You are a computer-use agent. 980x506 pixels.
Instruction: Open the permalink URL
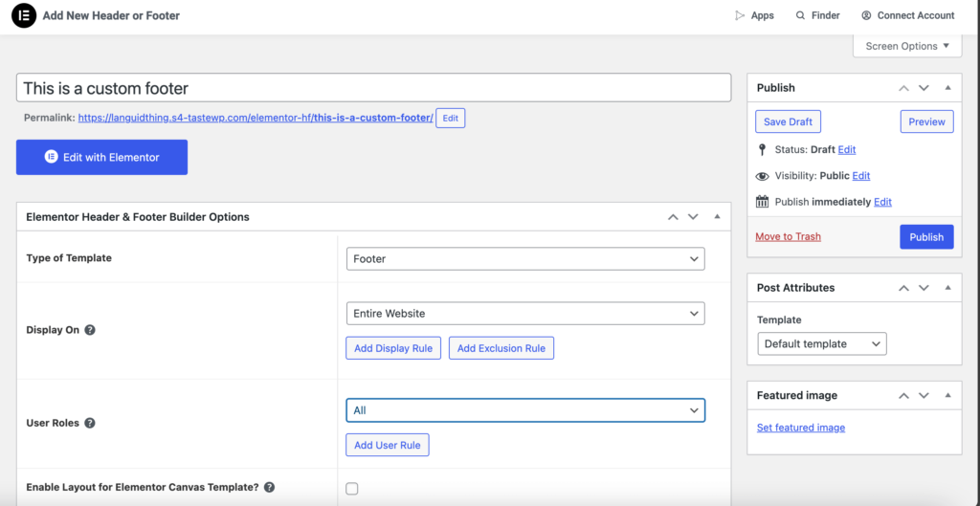click(x=256, y=118)
